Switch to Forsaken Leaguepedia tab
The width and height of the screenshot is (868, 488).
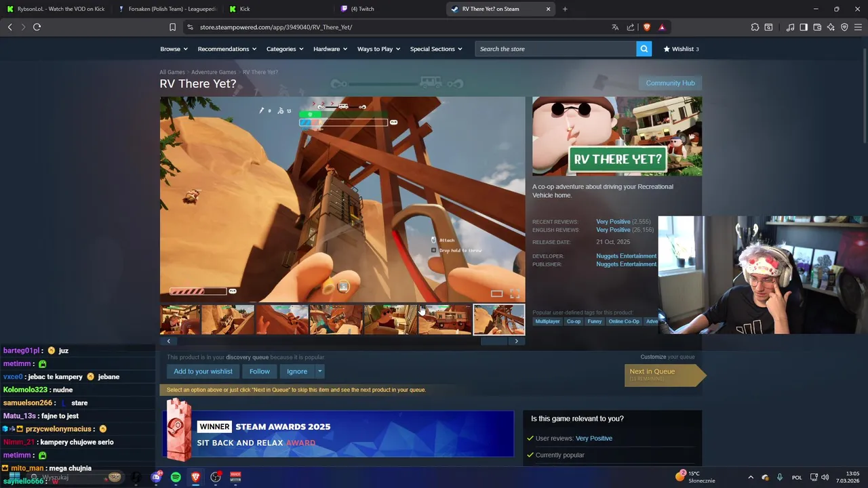[167, 9]
